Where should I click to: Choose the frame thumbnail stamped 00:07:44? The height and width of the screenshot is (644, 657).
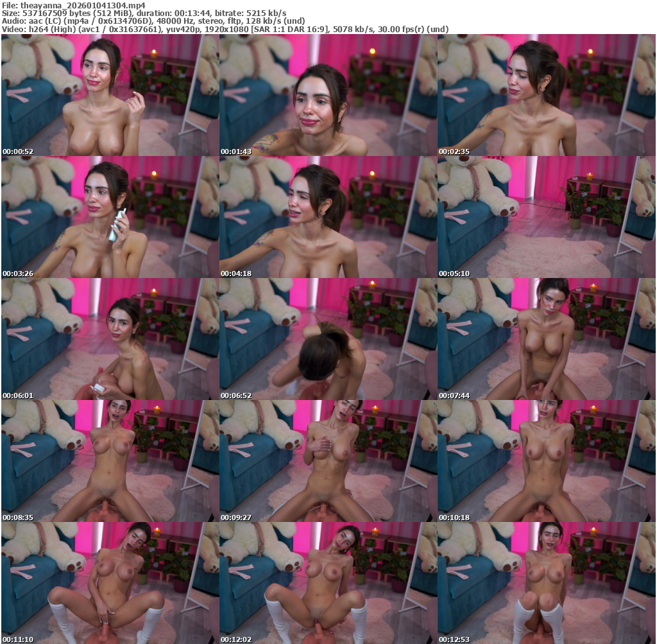pyautogui.click(x=547, y=339)
